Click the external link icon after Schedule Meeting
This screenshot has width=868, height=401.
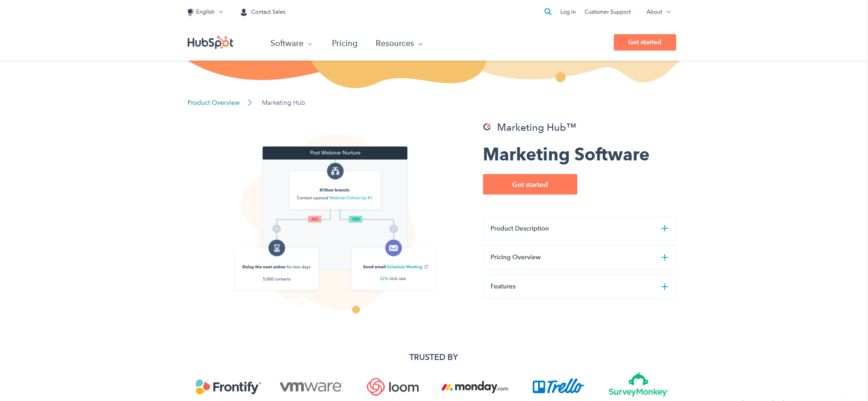pos(426,267)
